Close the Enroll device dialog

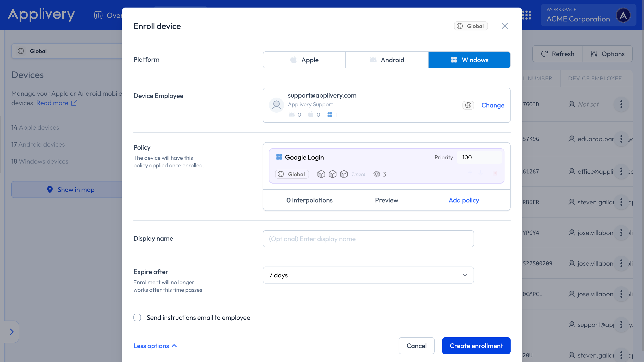[505, 26]
